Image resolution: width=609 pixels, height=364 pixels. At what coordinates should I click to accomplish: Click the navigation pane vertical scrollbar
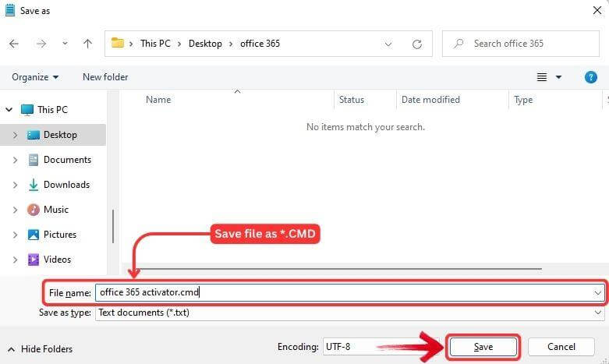tap(113, 226)
